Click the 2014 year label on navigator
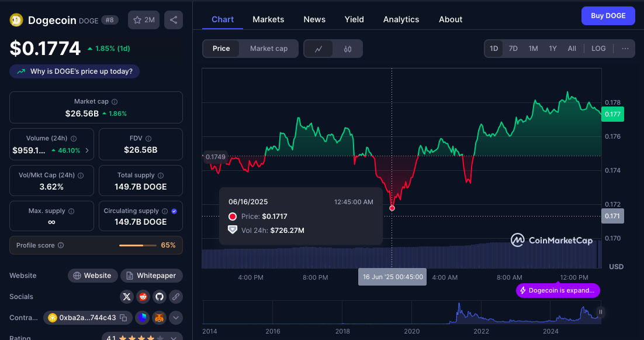The height and width of the screenshot is (340, 644). (209, 331)
